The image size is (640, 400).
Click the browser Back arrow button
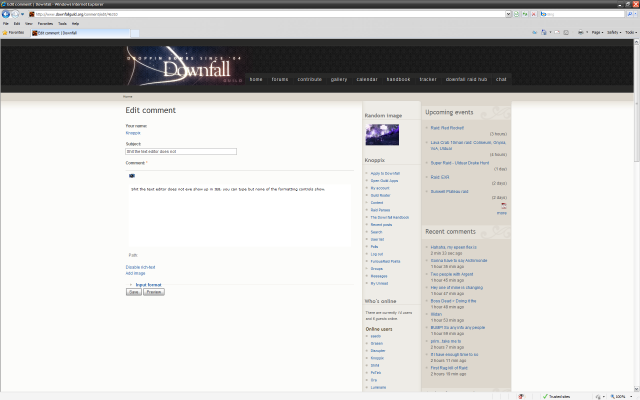click(6, 14)
